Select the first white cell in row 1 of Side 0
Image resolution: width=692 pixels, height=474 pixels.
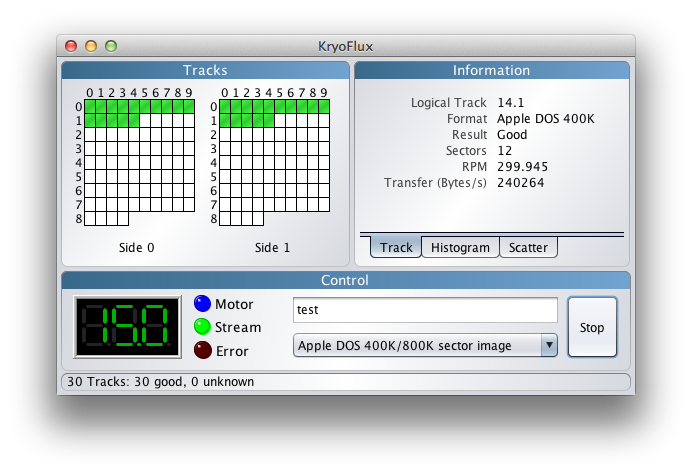click(x=145, y=120)
